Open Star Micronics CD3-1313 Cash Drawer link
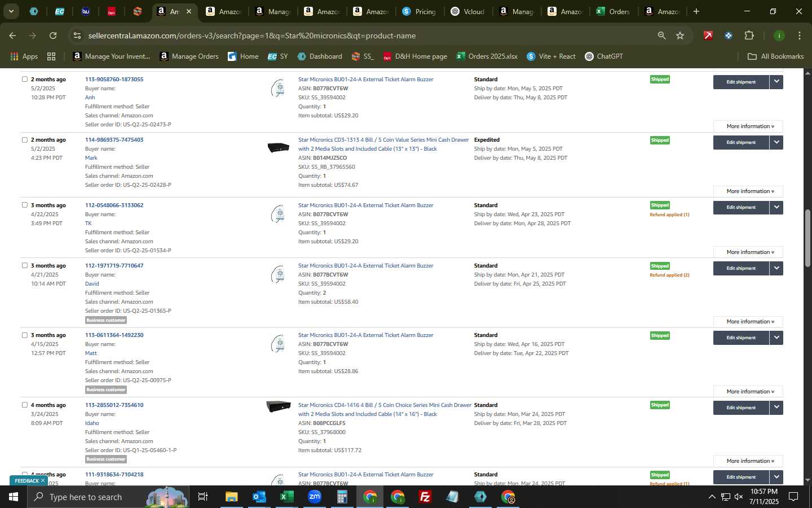The height and width of the screenshot is (508, 812). pyautogui.click(x=383, y=144)
